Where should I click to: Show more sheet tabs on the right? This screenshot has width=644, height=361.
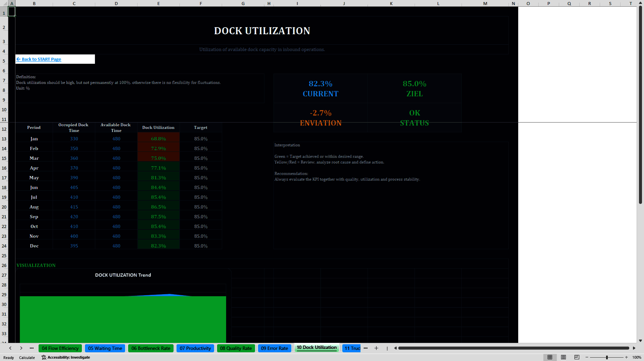[x=366, y=348]
